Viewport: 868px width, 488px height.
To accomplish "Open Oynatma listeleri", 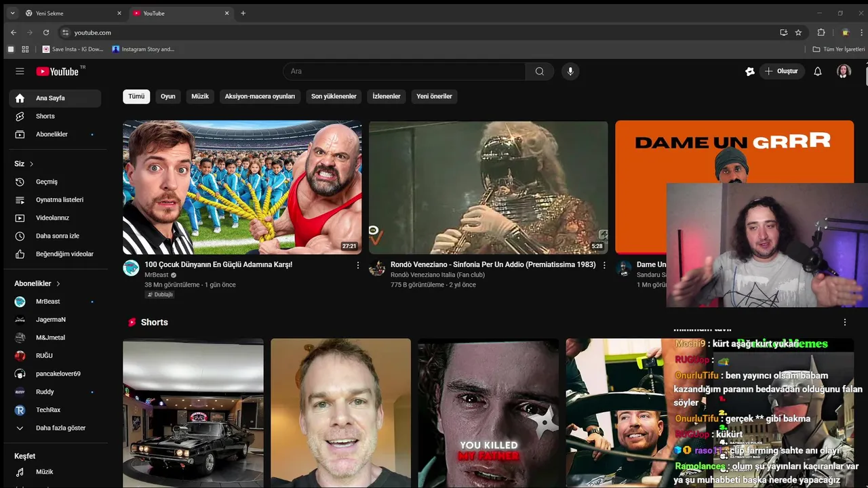I will (55, 200).
